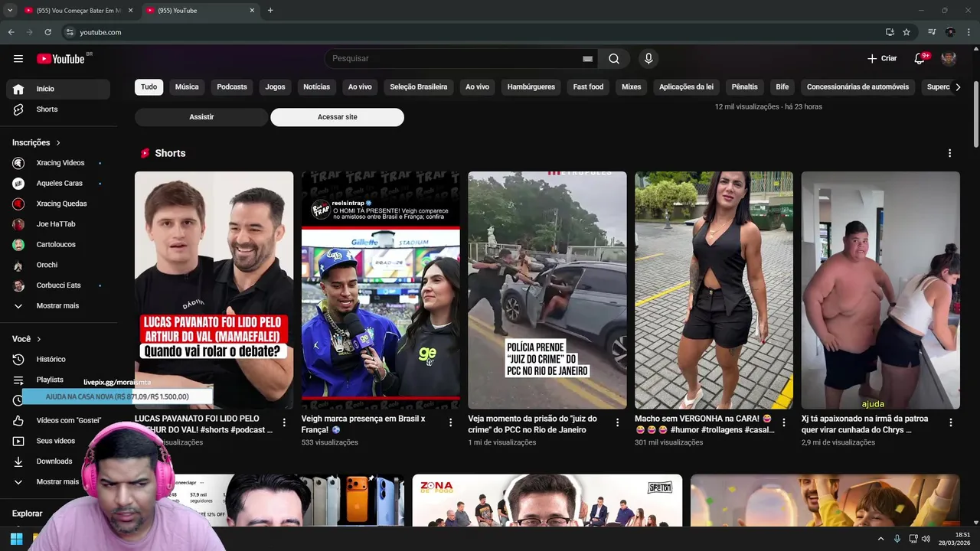
Task: Open the on-screen keyboard icon in search
Action: 587,59
